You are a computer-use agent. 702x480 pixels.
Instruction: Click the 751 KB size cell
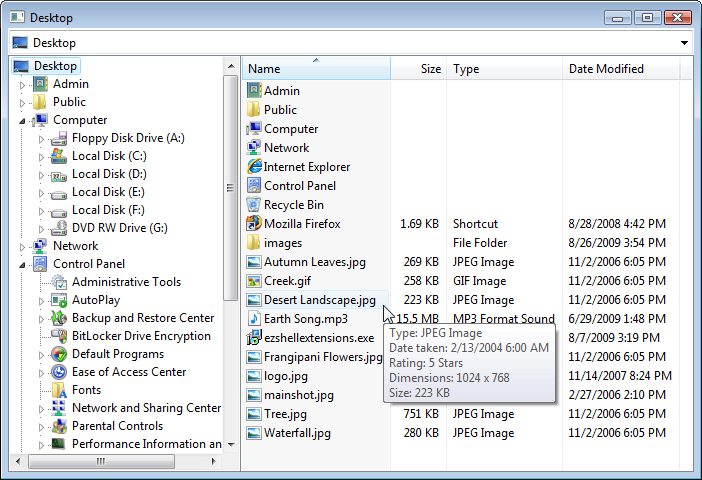pos(421,414)
